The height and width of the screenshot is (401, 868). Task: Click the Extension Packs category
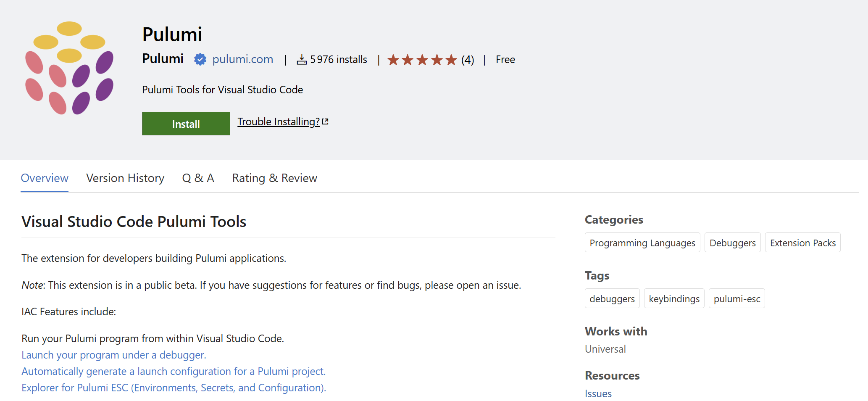(802, 243)
